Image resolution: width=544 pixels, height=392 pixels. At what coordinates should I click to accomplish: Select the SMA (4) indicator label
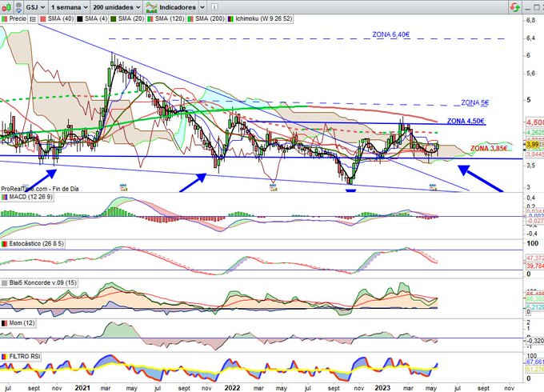click(92, 18)
